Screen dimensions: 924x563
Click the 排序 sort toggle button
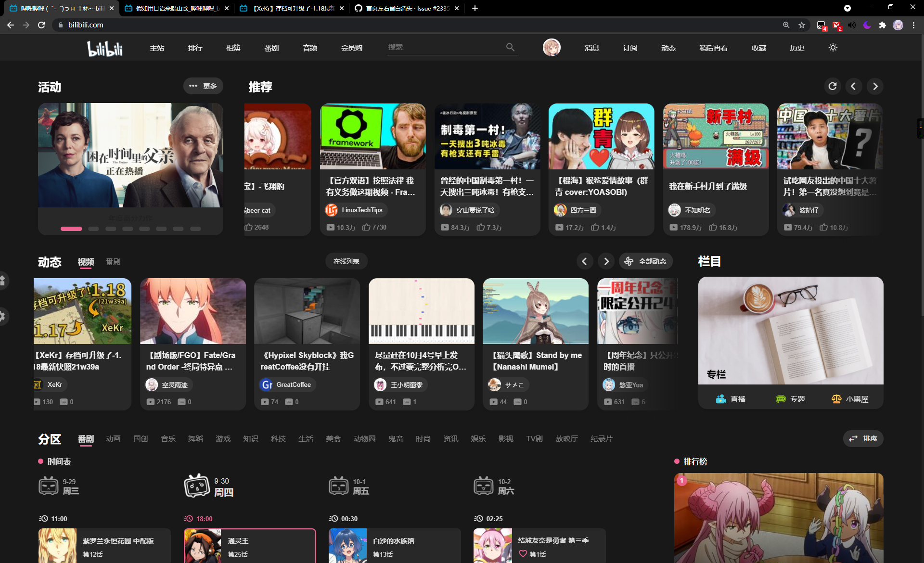tap(863, 438)
